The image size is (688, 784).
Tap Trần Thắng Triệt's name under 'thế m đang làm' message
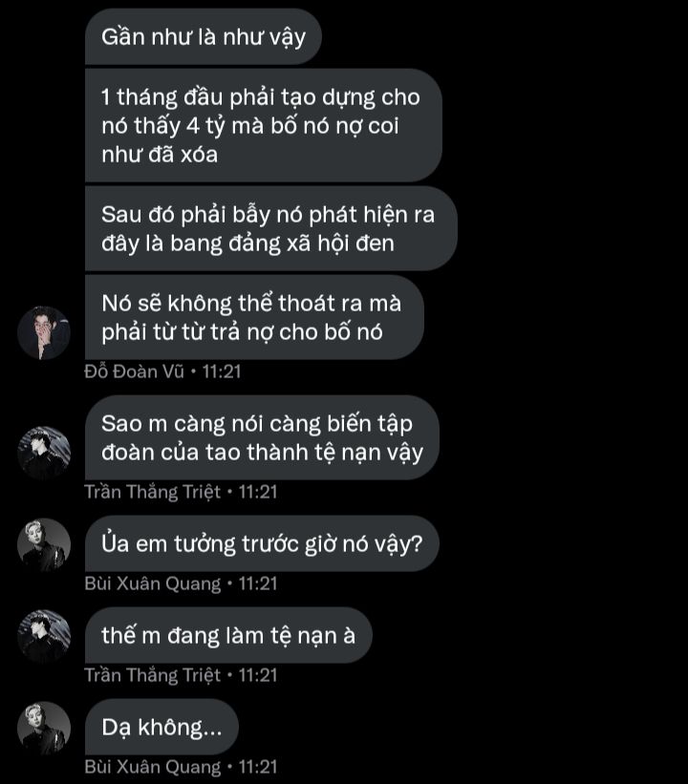tap(153, 675)
